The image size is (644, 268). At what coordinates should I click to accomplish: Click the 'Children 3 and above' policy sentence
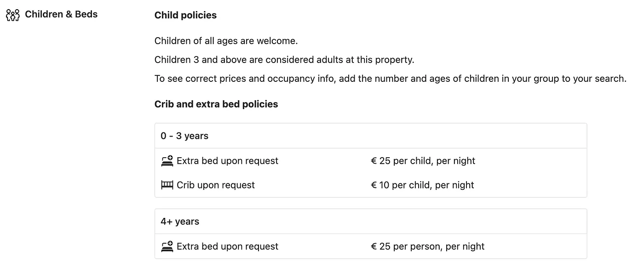284,60
